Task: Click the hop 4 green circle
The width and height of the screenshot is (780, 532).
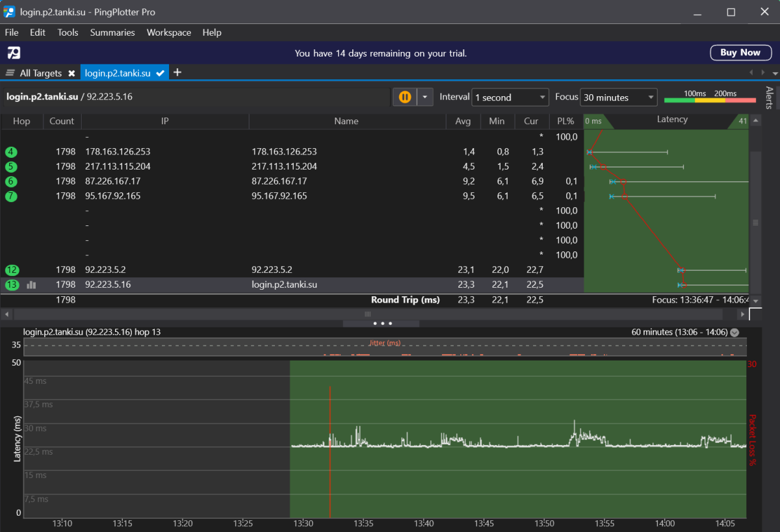Action: pos(12,152)
